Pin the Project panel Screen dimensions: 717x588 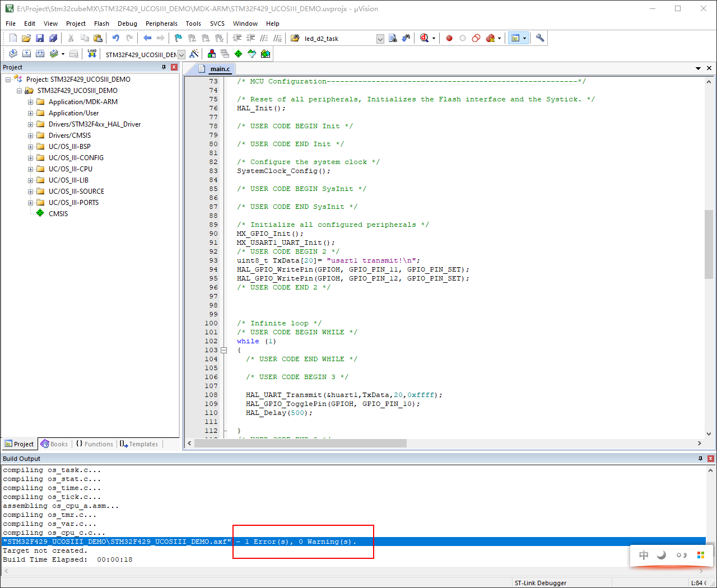pos(164,67)
